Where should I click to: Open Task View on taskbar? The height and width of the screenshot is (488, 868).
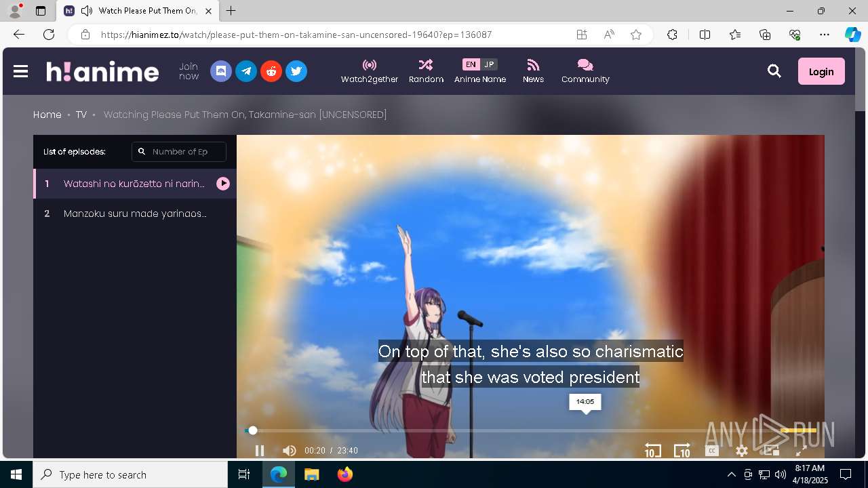click(244, 474)
